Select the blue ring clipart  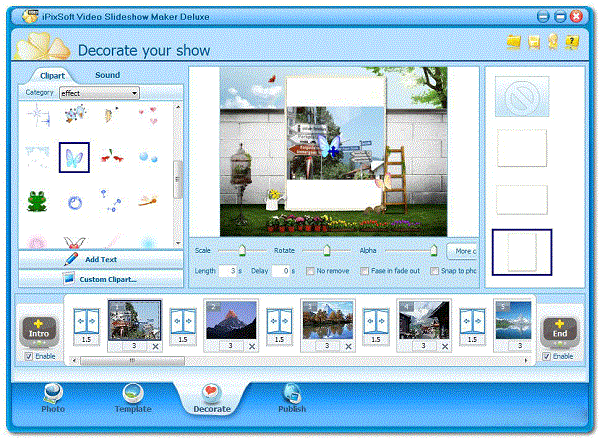pos(75,202)
